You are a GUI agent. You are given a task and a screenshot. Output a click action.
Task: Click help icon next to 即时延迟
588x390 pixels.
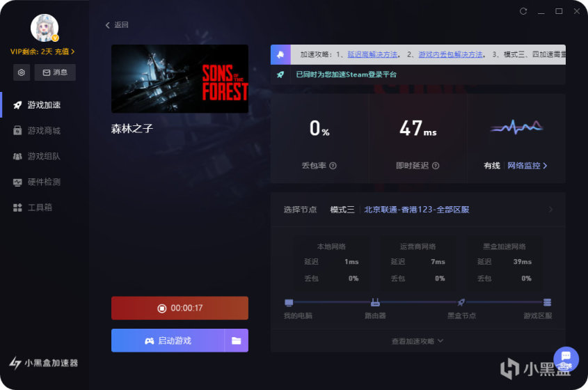tap(436, 166)
